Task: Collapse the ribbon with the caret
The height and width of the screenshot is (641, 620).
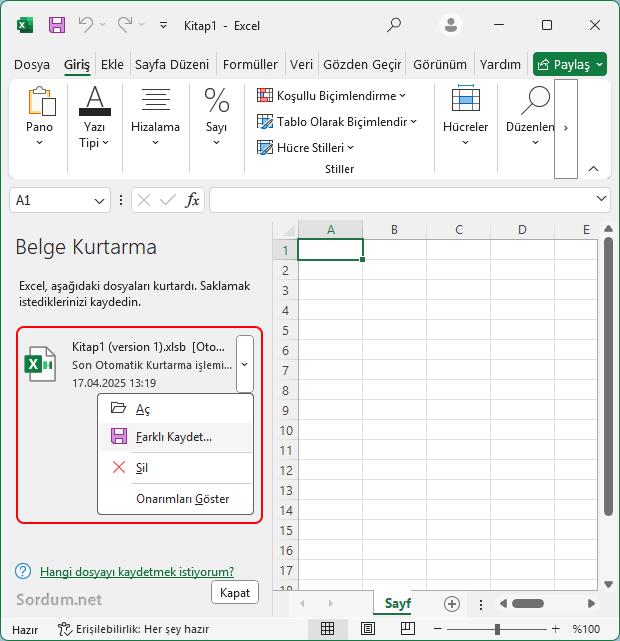Action: point(593,168)
